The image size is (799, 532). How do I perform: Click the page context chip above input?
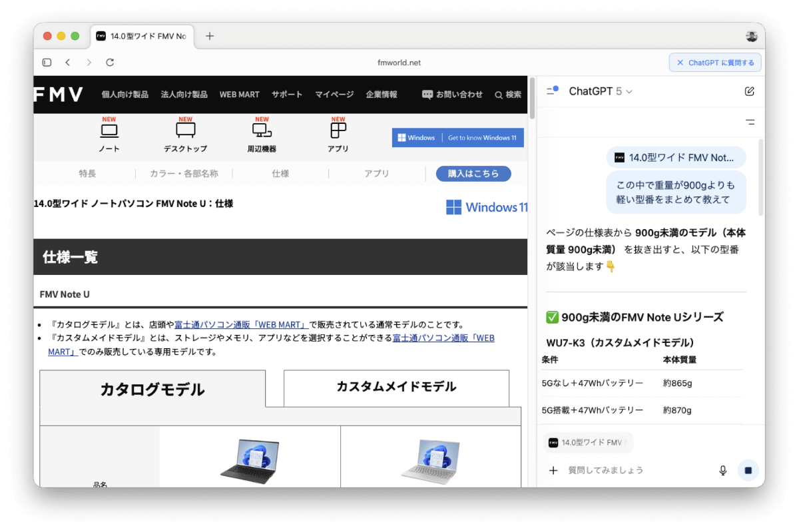click(x=589, y=442)
